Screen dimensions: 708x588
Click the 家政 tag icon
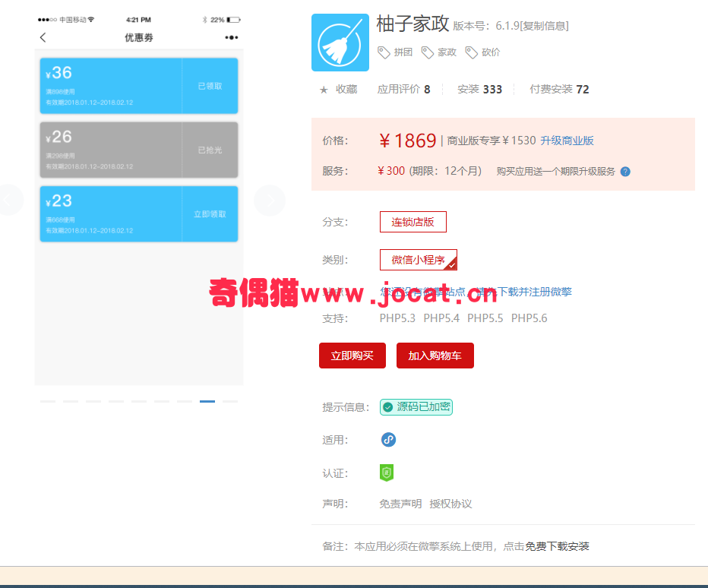pos(428,52)
